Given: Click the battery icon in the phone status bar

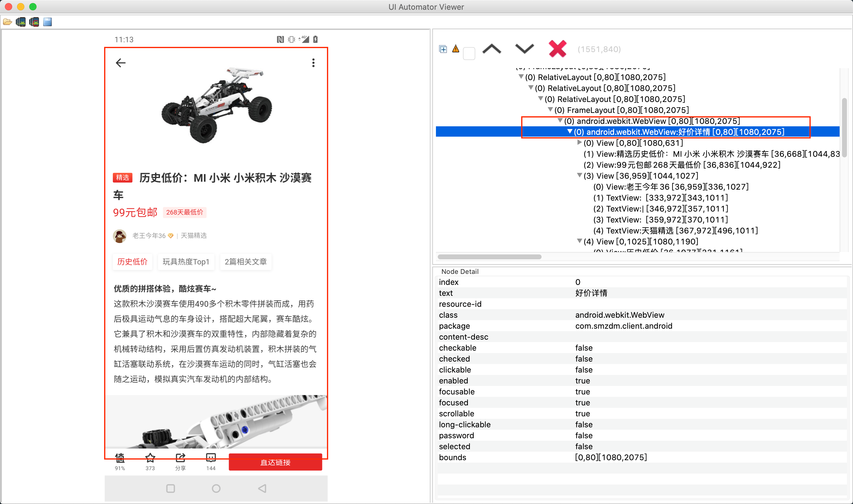Looking at the screenshot, I should [x=316, y=39].
